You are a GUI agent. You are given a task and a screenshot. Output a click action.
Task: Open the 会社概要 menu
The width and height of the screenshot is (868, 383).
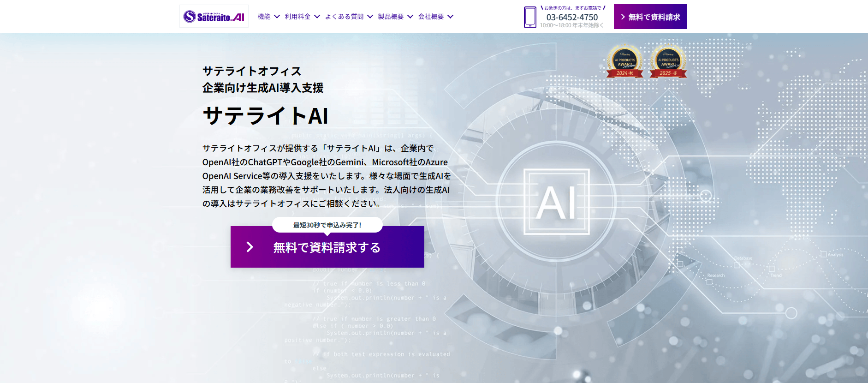click(431, 17)
